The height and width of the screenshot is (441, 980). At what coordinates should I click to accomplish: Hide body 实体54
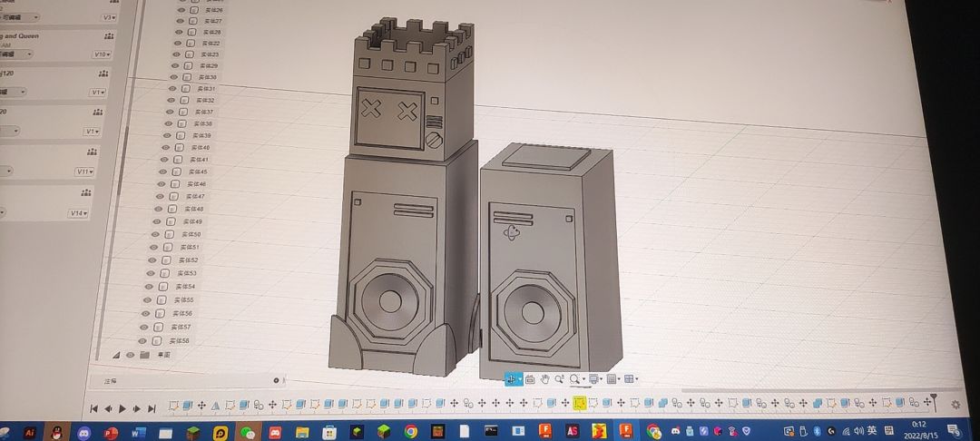(149, 287)
